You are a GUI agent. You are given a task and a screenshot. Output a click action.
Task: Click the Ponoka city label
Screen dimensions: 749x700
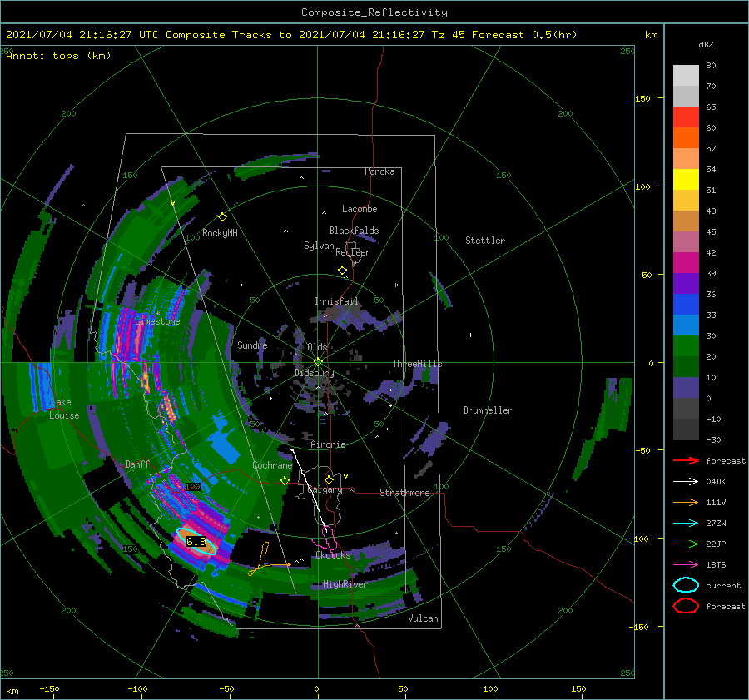click(379, 171)
